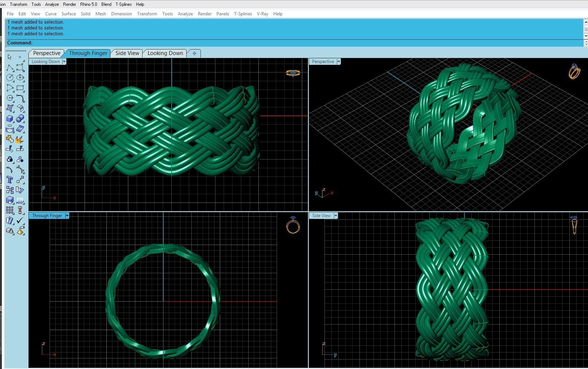Add a new viewport tab
588x369 pixels.
(194, 53)
